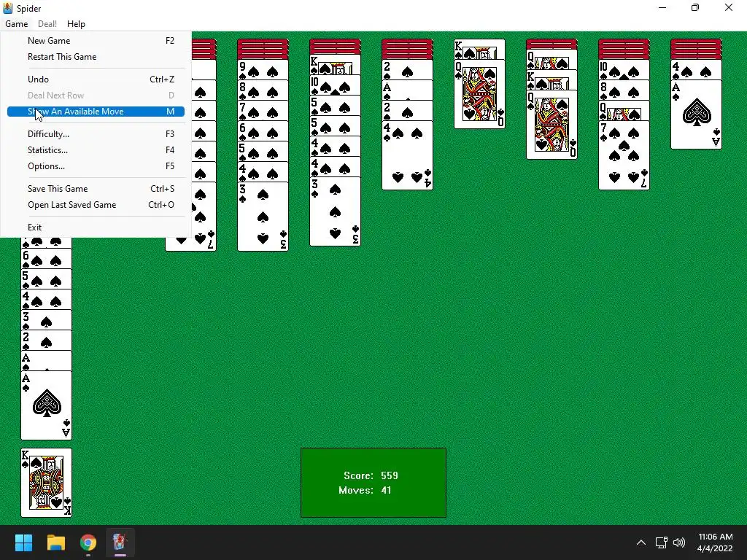Viewport: 747px width, 560px height.
Task: Click the King between the two Queens
Action: coord(551,80)
